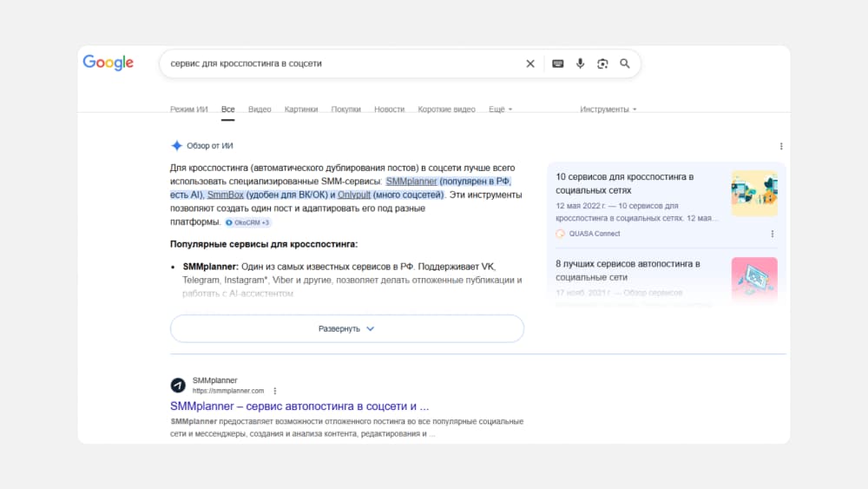
Task: Click QUASA Connect source favicon
Action: pos(560,234)
